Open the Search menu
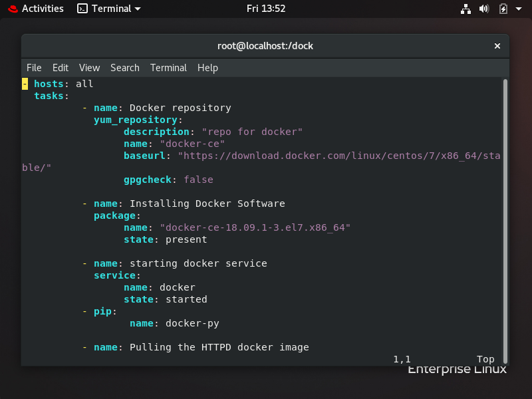The image size is (532, 399). (125, 68)
